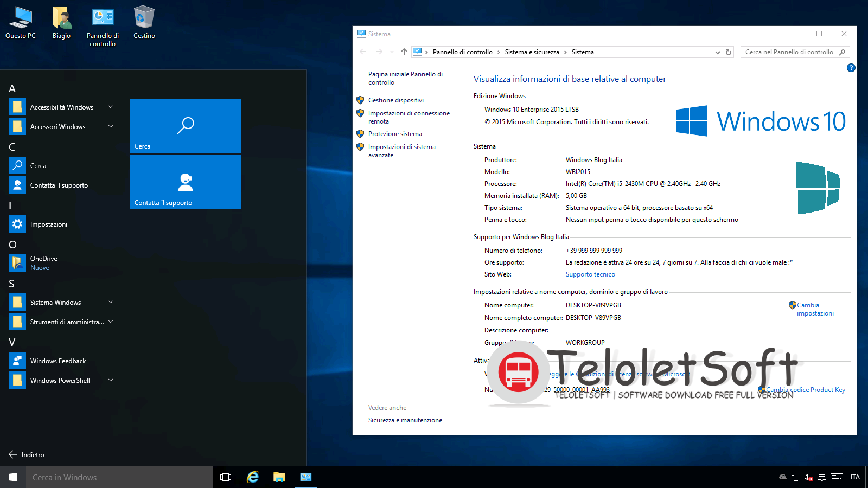
Task: Click the Sistema breadcrumb segment
Action: tap(583, 52)
